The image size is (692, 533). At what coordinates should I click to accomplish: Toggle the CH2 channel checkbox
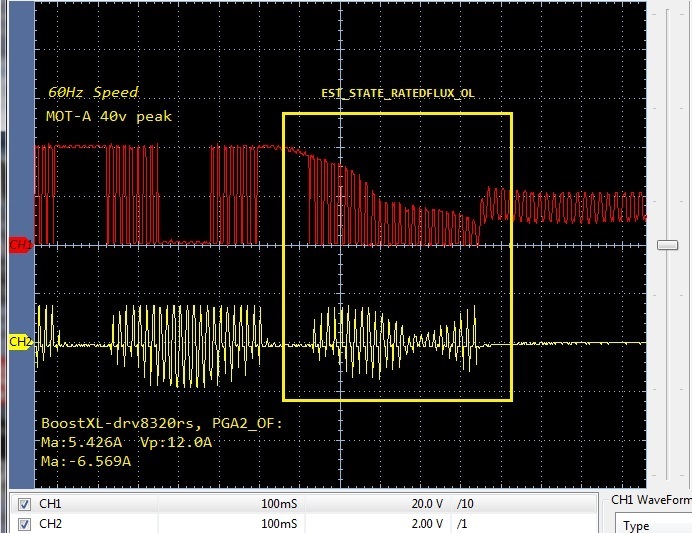tap(24, 524)
